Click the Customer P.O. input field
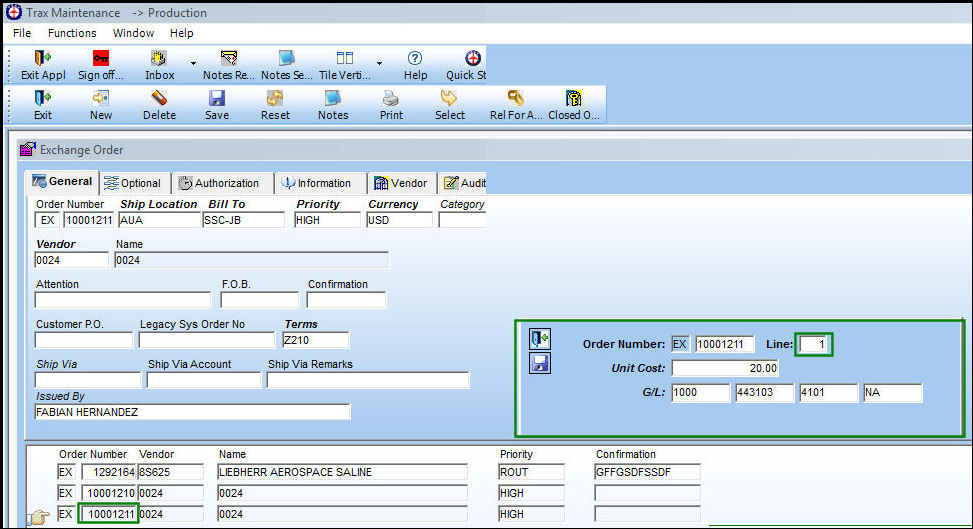Image resolution: width=973 pixels, height=529 pixels. click(84, 340)
